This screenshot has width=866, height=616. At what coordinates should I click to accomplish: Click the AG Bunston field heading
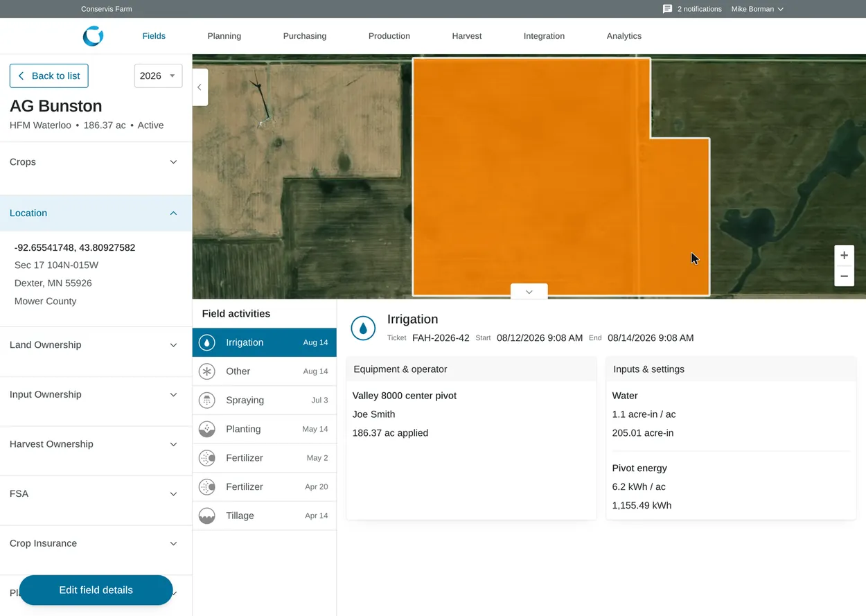coord(56,106)
